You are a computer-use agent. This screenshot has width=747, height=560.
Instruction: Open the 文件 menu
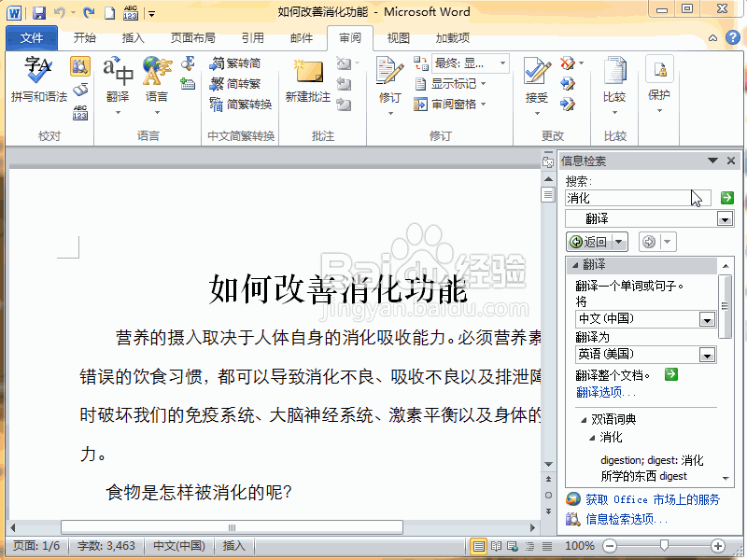tap(31, 38)
